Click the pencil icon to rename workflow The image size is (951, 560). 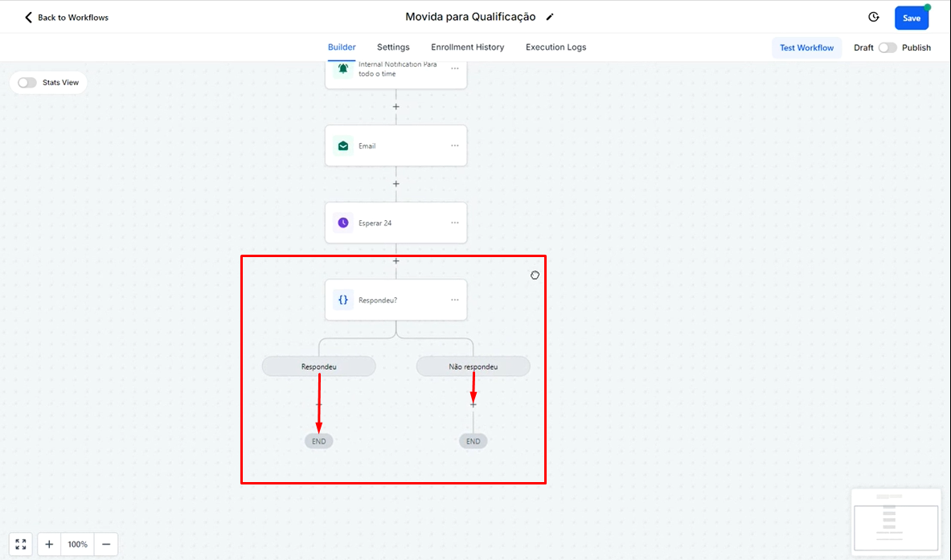point(550,17)
